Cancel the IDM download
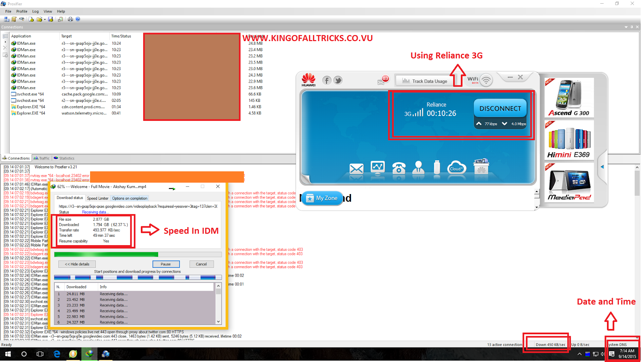Image resolution: width=644 pixels, height=362 pixels. [x=201, y=264]
